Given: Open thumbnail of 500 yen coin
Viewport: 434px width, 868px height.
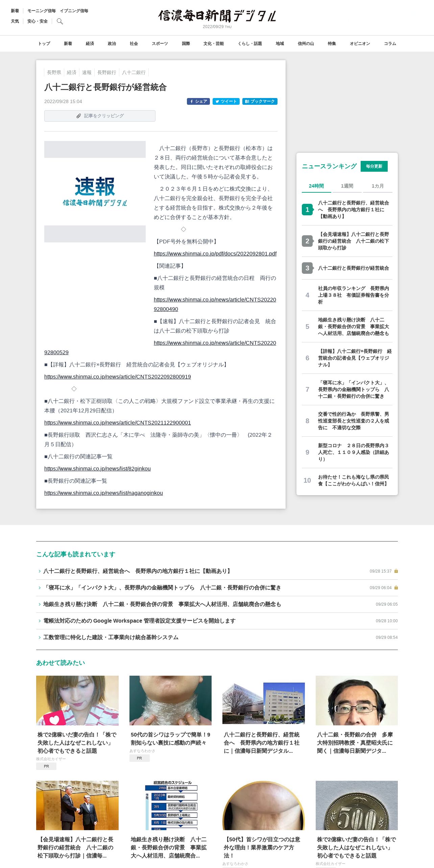Looking at the screenshot, I should pyautogui.click(x=357, y=805).
